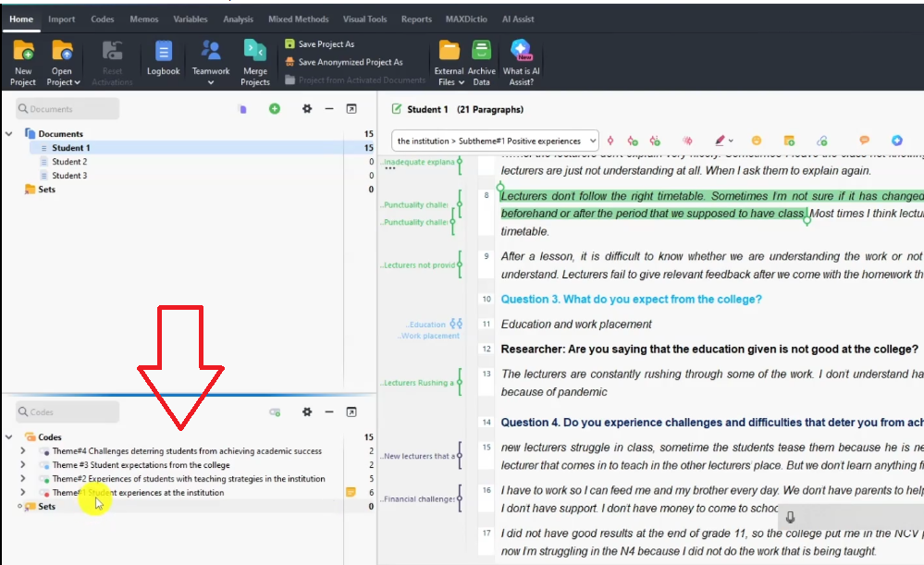Click purple activated documents icon in Documents panel
Viewport: 924px width, 565px height.
click(x=242, y=109)
